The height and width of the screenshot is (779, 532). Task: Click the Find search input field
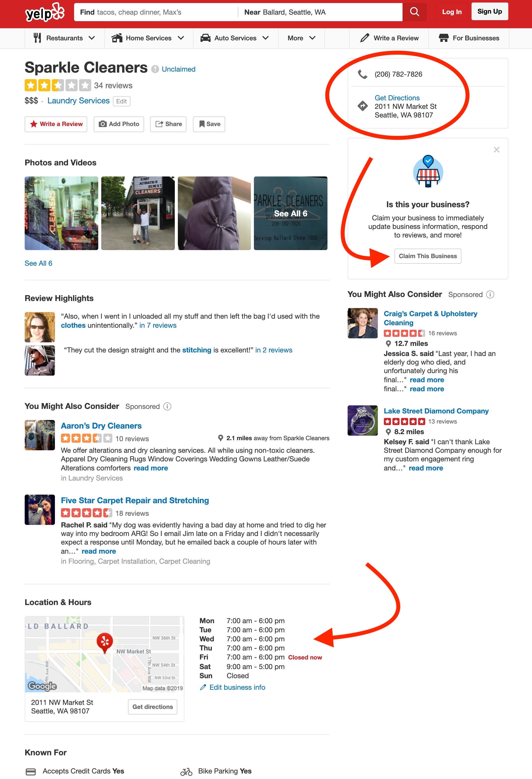point(156,12)
